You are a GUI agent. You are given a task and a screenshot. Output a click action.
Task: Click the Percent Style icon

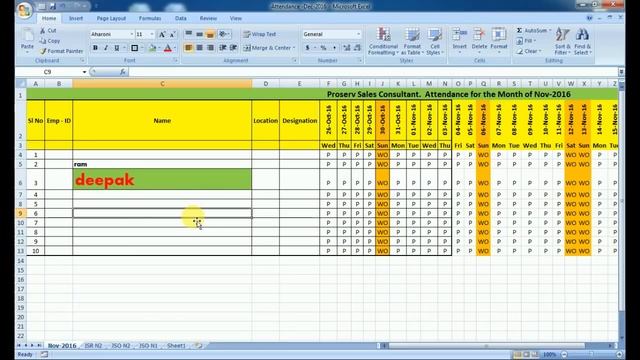point(323,48)
